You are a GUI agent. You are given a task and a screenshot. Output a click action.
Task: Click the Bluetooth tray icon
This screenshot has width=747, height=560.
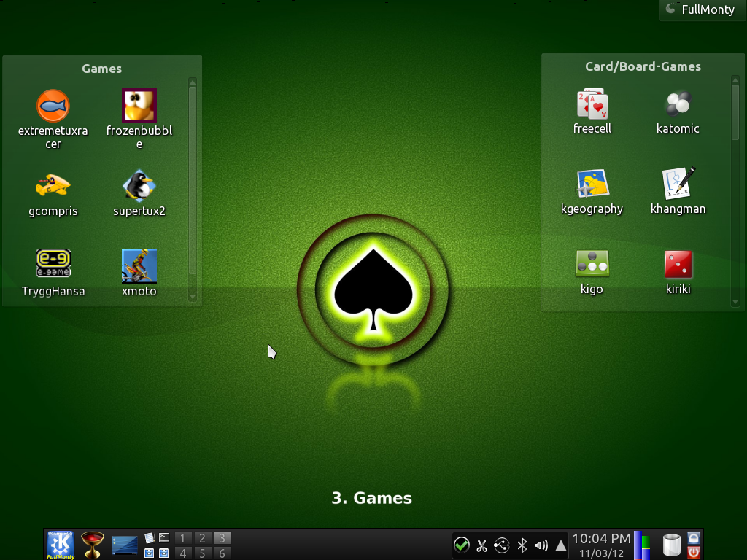pyautogui.click(x=522, y=545)
